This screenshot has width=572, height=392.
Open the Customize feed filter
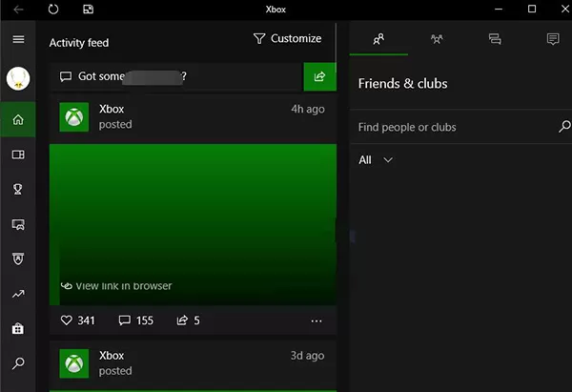[288, 38]
